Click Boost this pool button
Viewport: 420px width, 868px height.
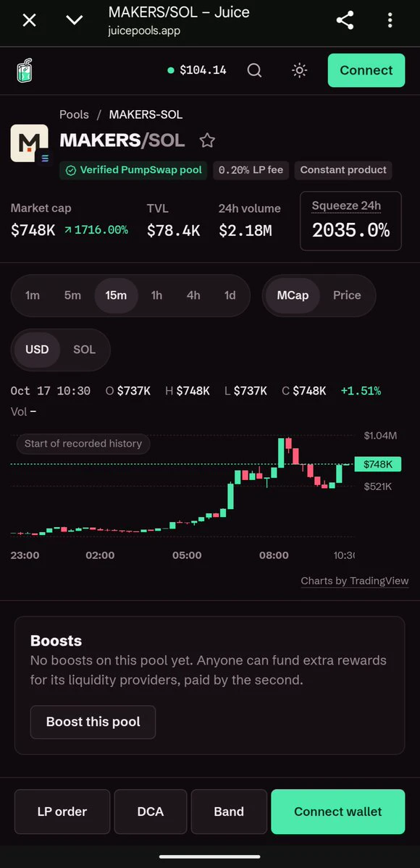coord(93,722)
